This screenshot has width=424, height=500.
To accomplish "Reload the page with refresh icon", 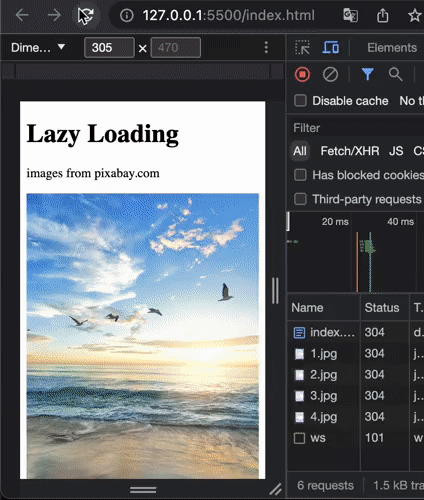I will click(86, 15).
